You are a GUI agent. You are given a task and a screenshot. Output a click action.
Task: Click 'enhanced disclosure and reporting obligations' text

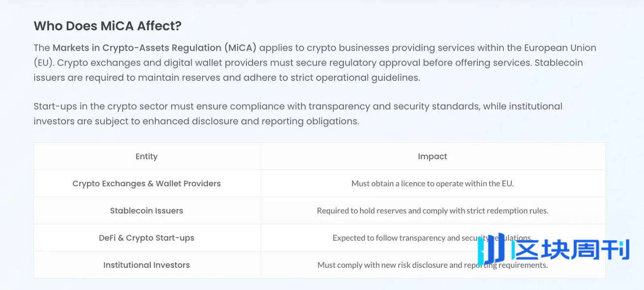point(251,121)
